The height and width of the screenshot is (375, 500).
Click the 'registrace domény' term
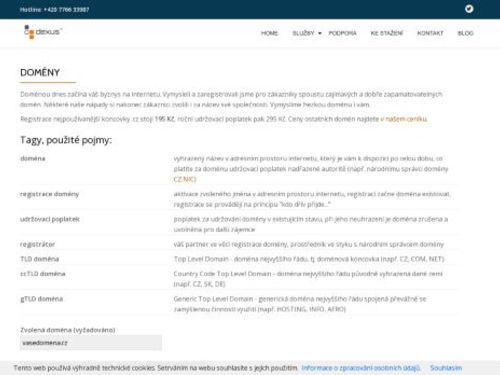point(49,194)
